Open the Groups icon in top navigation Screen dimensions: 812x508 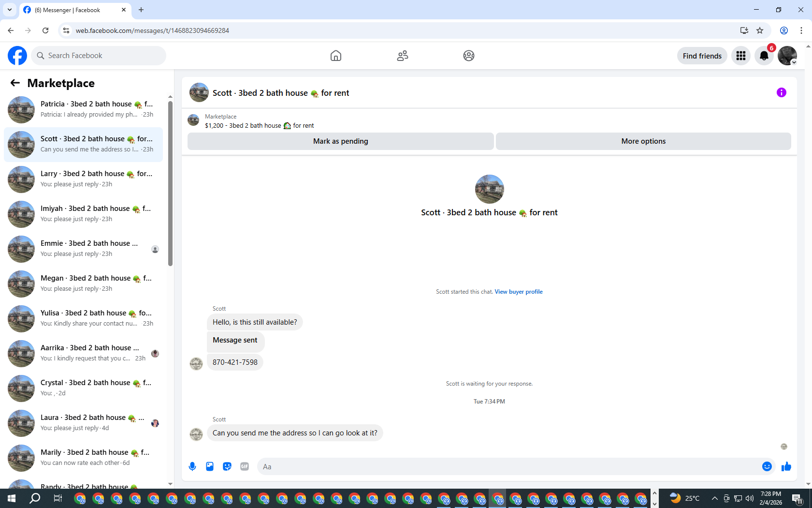[x=469, y=56]
